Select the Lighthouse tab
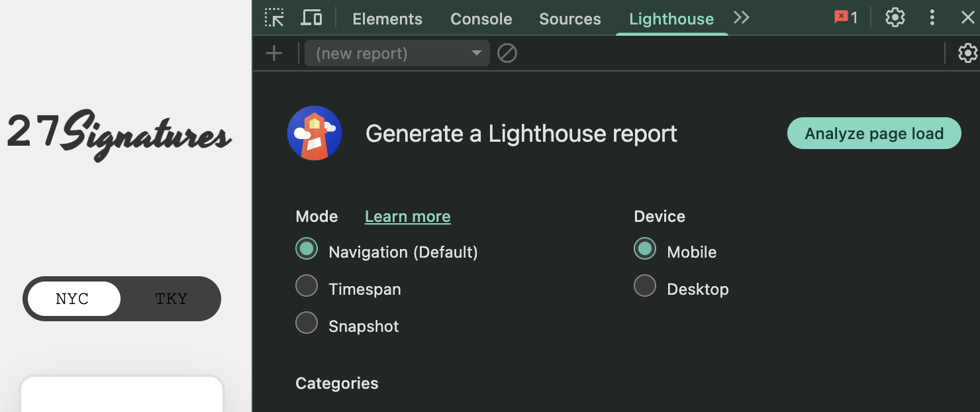Image resolution: width=980 pixels, height=412 pixels. [x=671, y=19]
